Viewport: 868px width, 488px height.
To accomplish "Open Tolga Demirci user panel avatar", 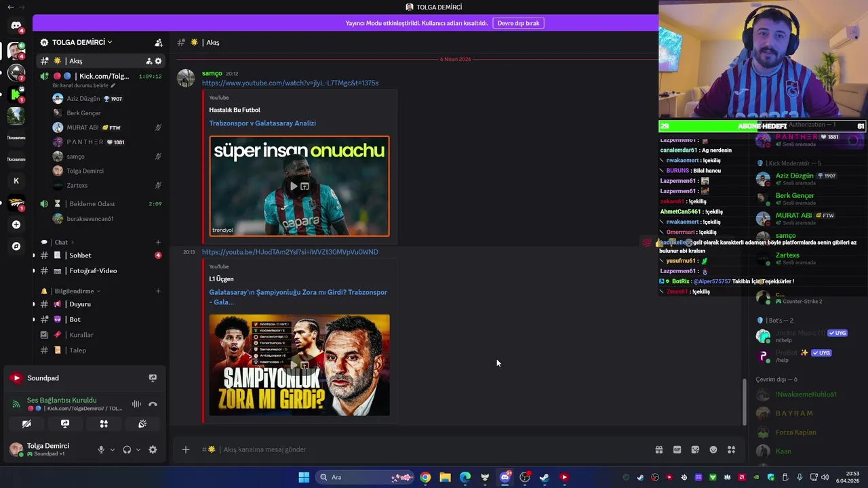I will tap(16, 449).
